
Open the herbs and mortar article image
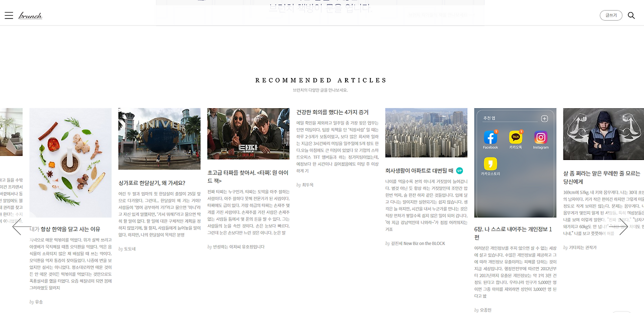70,163
